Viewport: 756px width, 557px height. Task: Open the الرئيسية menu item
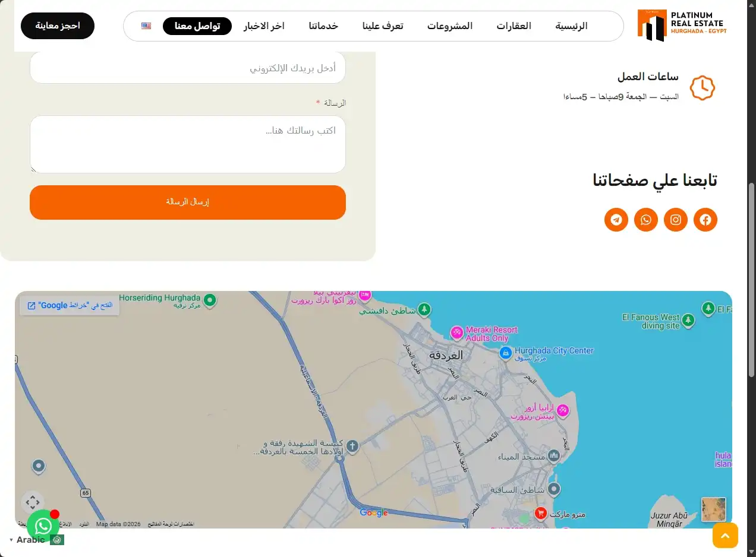click(x=571, y=26)
